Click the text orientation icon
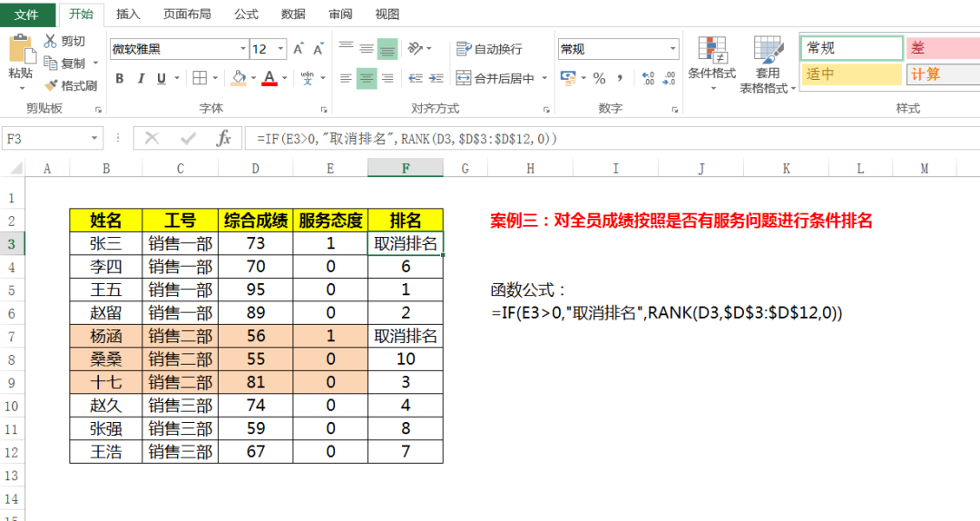980x521 pixels. pos(415,48)
